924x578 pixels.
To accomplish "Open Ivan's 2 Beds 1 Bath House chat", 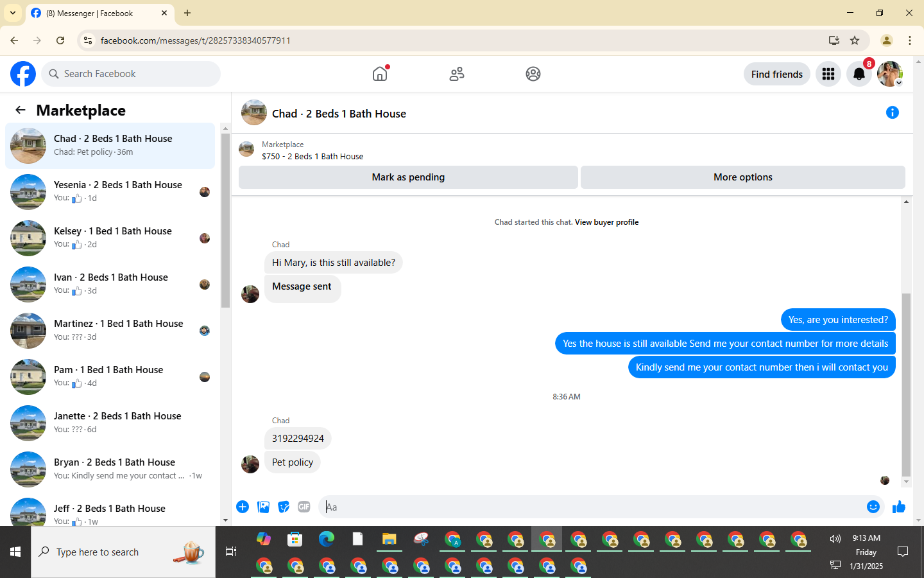I will [x=110, y=285].
